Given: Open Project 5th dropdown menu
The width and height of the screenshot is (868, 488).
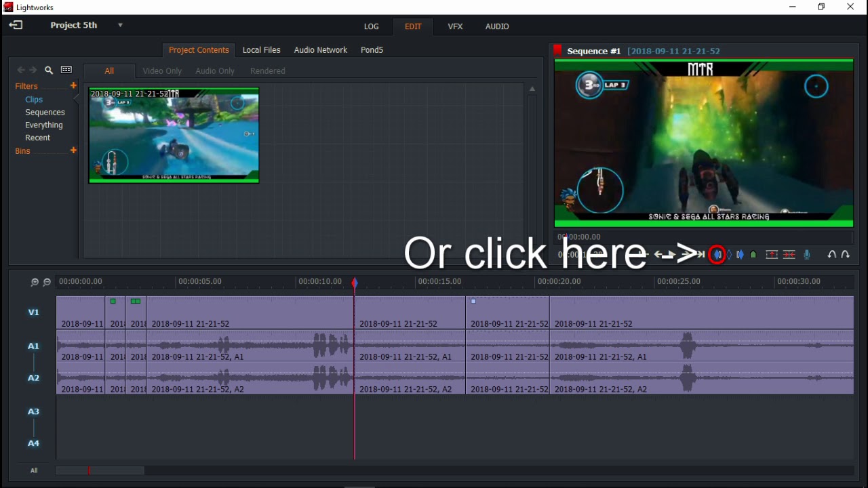Looking at the screenshot, I should [x=120, y=25].
